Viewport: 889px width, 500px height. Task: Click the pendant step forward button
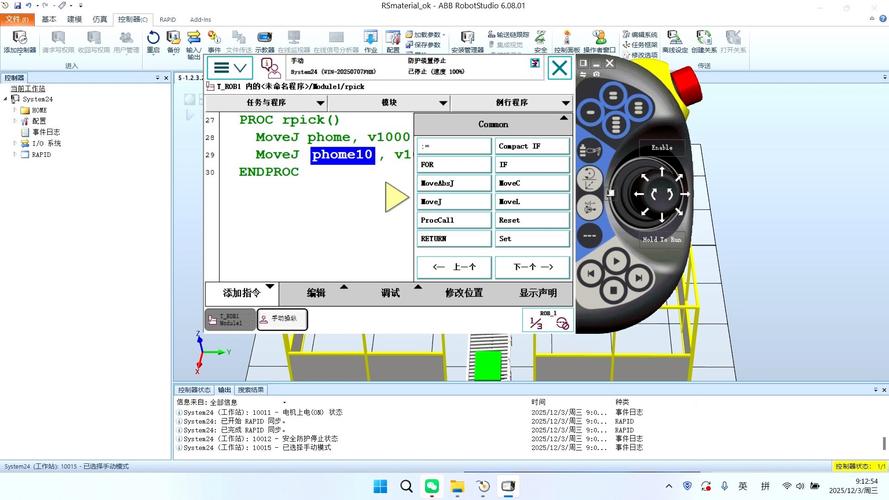click(x=638, y=277)
